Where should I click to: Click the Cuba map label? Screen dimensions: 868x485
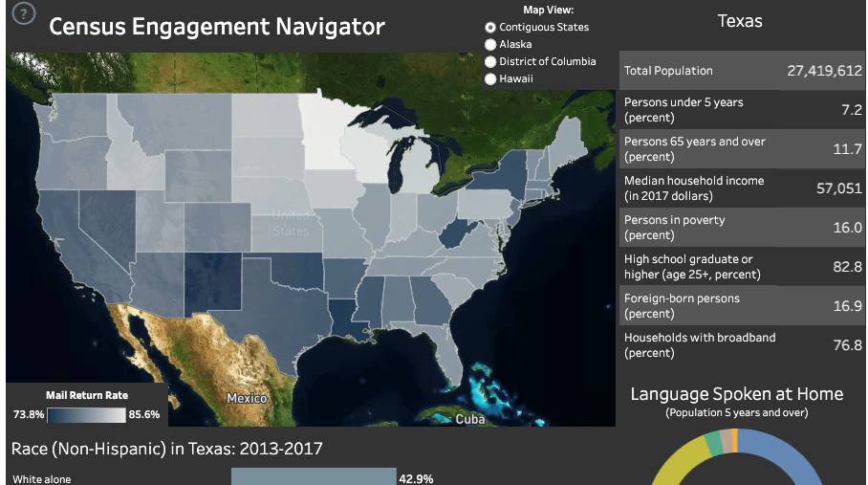[x=470, y=419]
